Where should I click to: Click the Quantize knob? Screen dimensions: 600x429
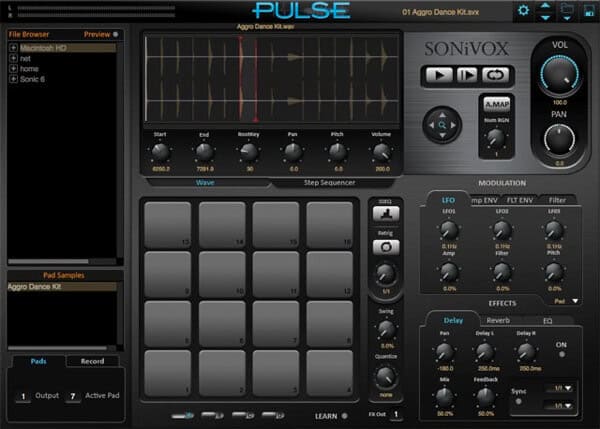click(x=386, y=377)
